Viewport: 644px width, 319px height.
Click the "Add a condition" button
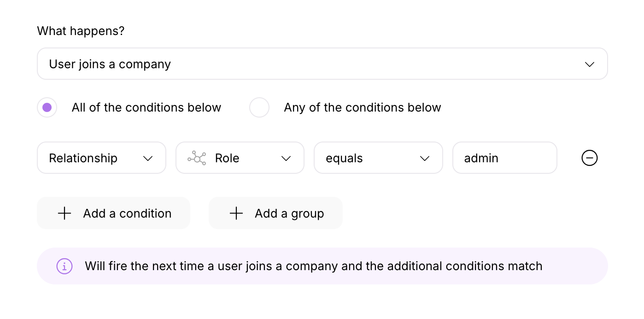point(113,213)
